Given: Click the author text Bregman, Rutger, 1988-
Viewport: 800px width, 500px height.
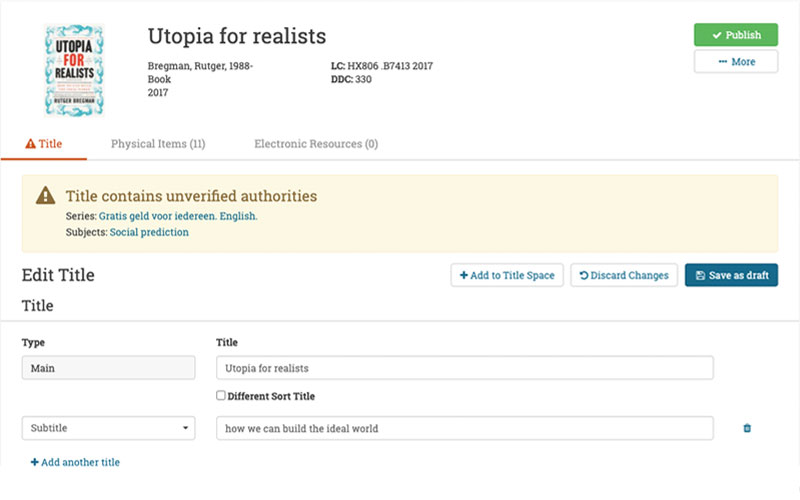Looking at the screenshot, I should click(201, 66).
